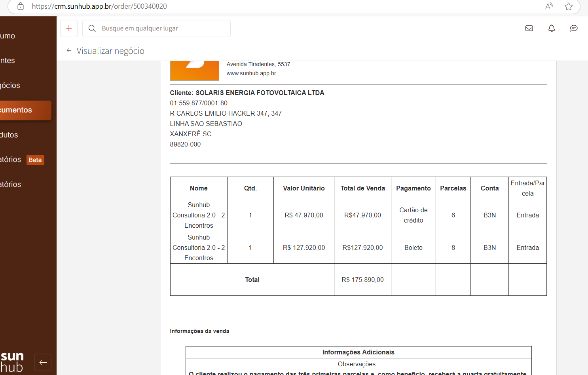Open the mail envelope icon
Image resolution: width=588 pixels, height=375 pixels.
coord(529,29)
